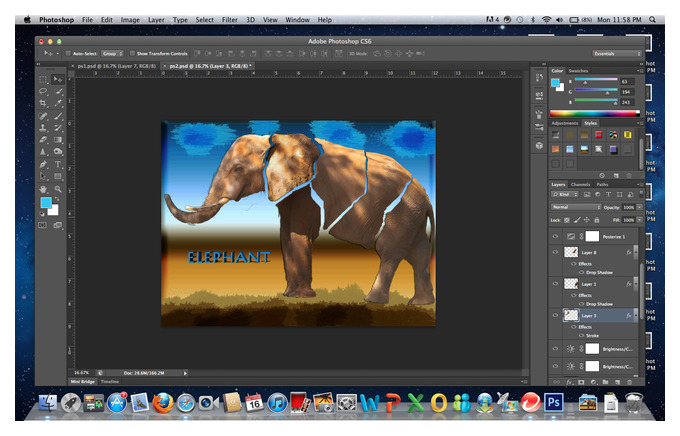
Task: Enable Auto-Select checkbox
Action: pyautogui.click(x=68, y=54)
